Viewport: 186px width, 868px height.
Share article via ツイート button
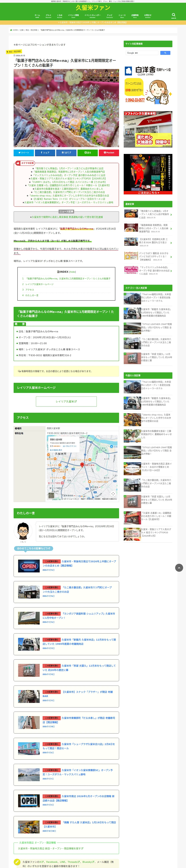pos(24,153)
